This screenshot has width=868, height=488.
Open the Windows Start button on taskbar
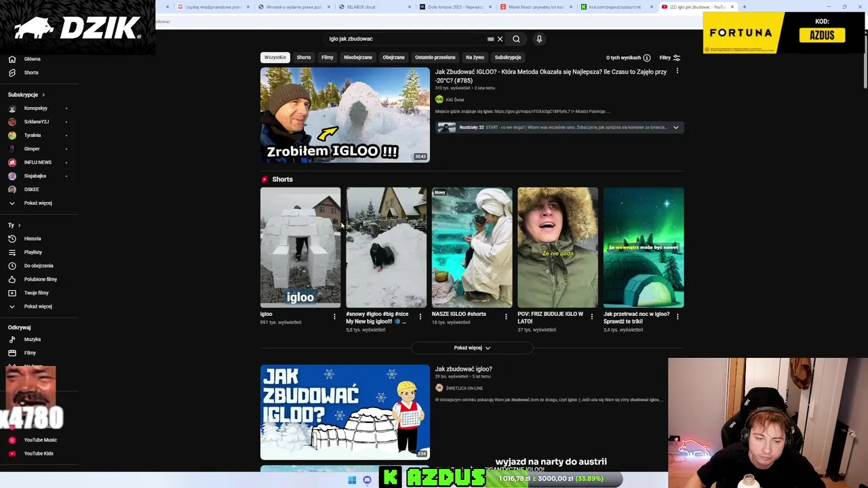tap(352, 480)
